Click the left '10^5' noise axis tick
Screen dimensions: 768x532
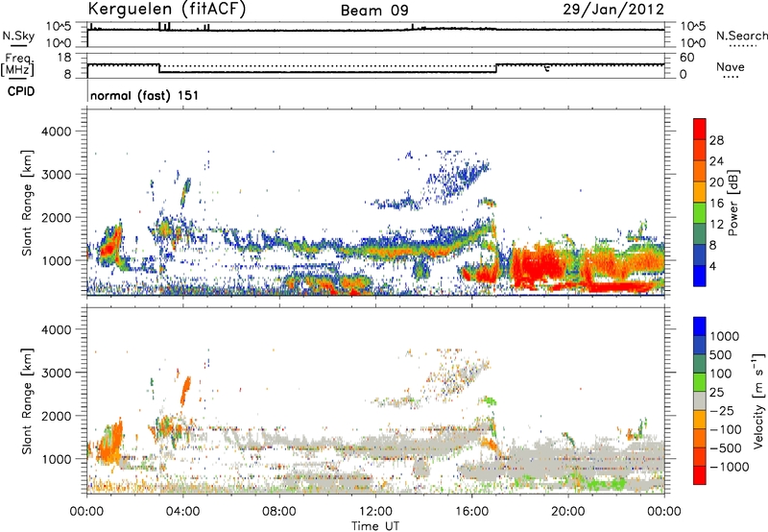59,27
